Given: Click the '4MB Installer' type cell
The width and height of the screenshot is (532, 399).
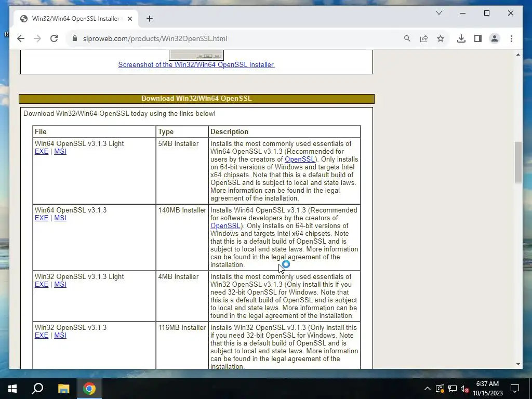Looking at the screenshot, I should tap(182, 296).
